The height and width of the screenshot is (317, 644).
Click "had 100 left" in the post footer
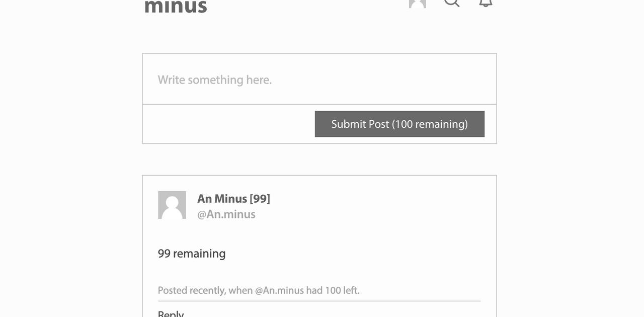pyautogui.click(x=333, y=290)
